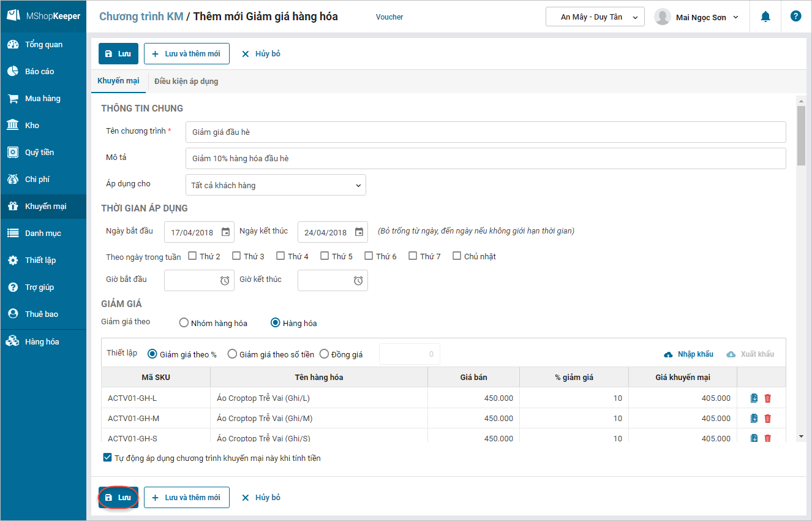Screen dimensions: 812x521
Task: Delete the ACTV01-GH-L row with trash icon
Action: coord(768,398)
